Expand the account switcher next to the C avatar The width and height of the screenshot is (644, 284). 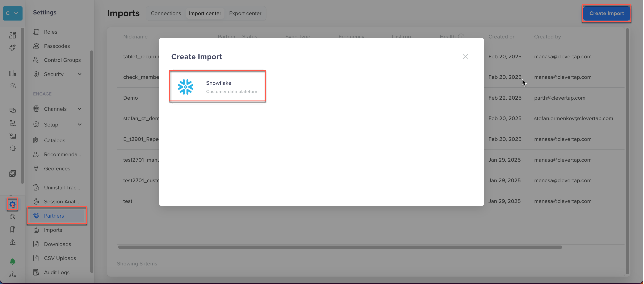click(x=16, y=13)
